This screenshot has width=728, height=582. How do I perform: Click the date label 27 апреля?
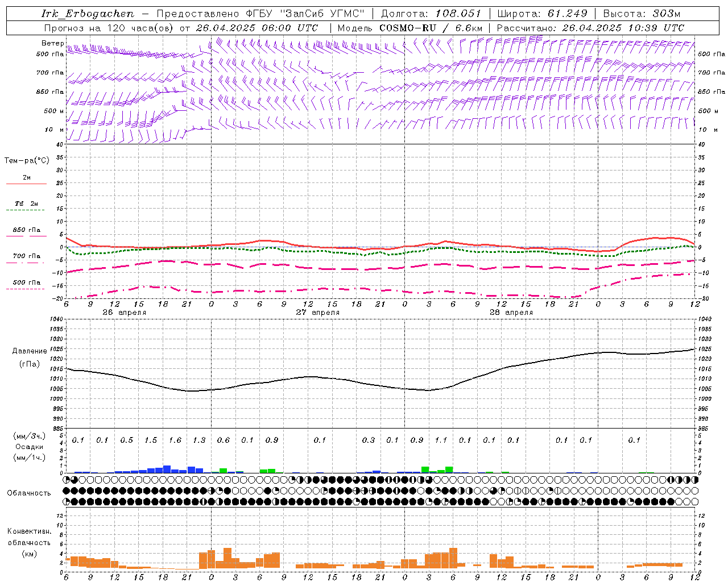[x=317, y=313]
